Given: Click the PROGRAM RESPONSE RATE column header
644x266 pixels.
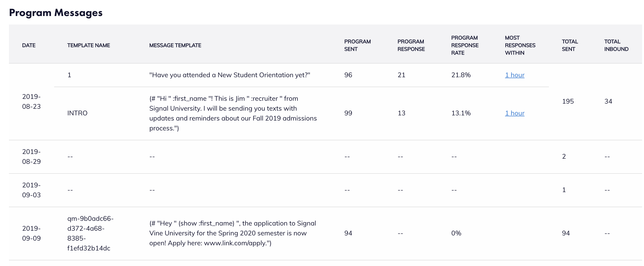Looking at the screenshot, I should pyautogui.click(x=465, y=45).
